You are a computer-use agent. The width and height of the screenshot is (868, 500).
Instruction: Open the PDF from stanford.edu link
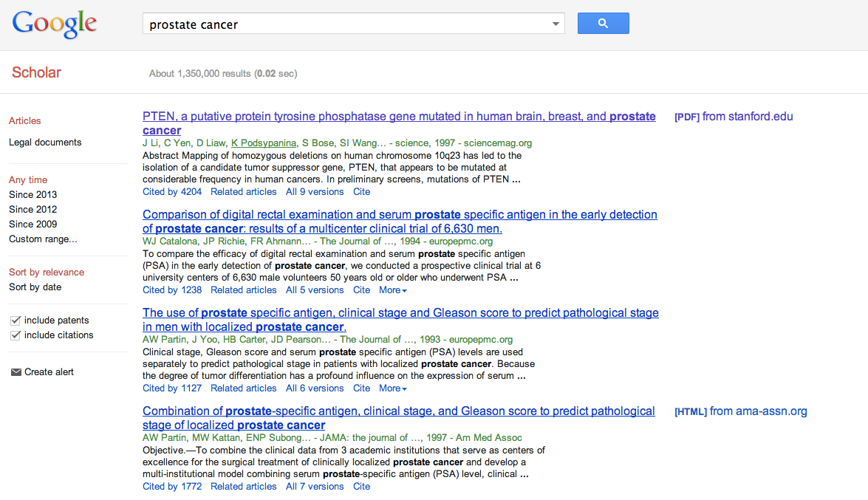pyautogui.click(x=734, y=117)
